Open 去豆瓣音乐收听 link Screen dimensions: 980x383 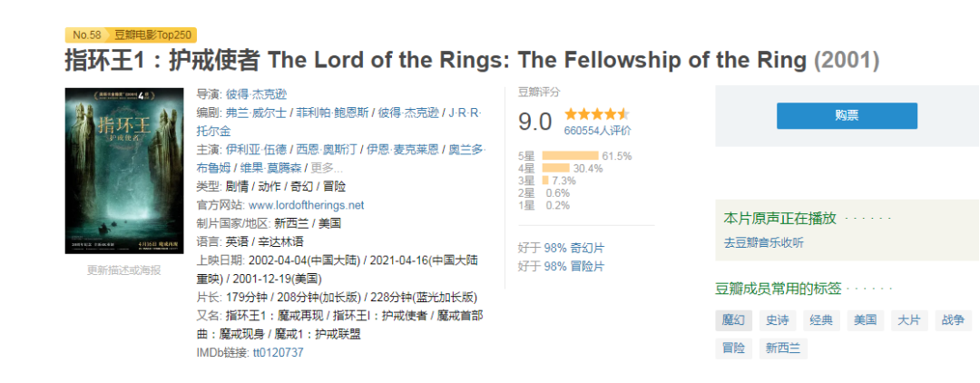point(763,243)
